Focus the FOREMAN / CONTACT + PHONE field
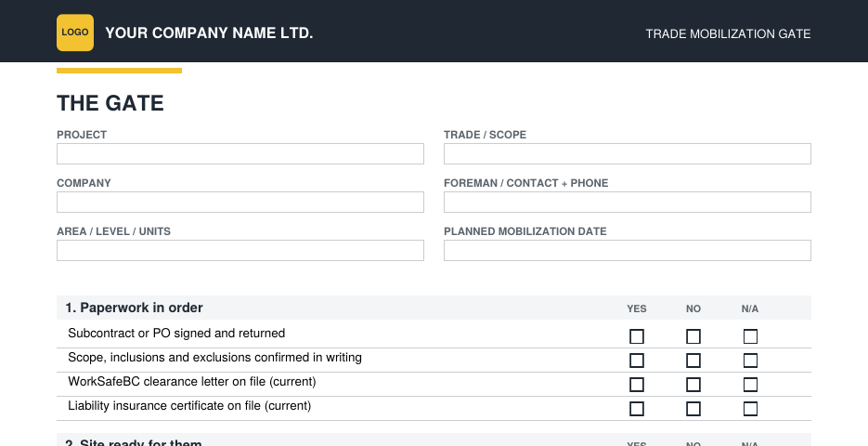 (x=628, y=202)
